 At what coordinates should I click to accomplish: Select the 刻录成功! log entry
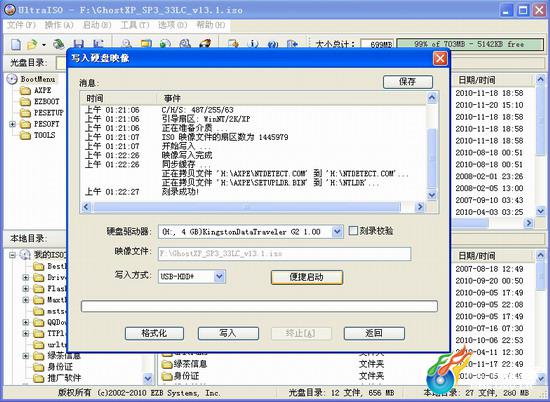point(181,192)
